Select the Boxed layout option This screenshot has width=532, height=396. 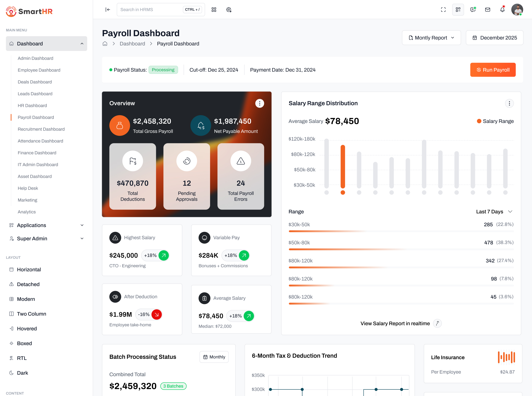click(24, 343)
